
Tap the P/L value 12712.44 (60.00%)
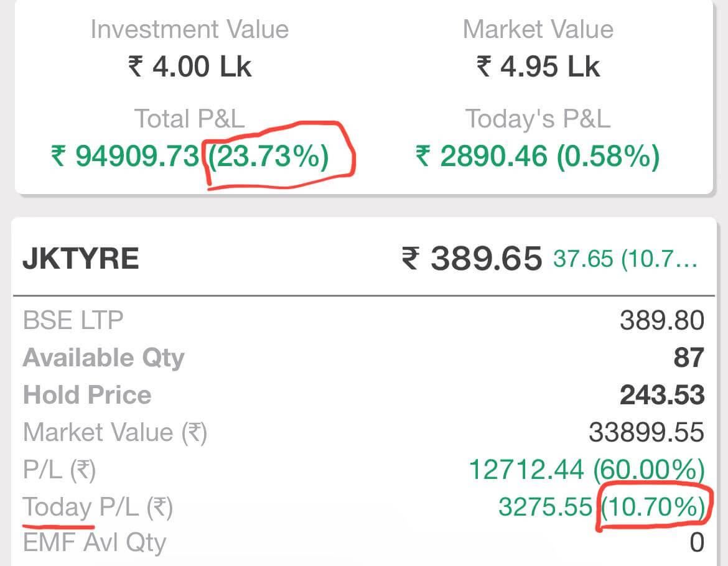pos(586,470)
